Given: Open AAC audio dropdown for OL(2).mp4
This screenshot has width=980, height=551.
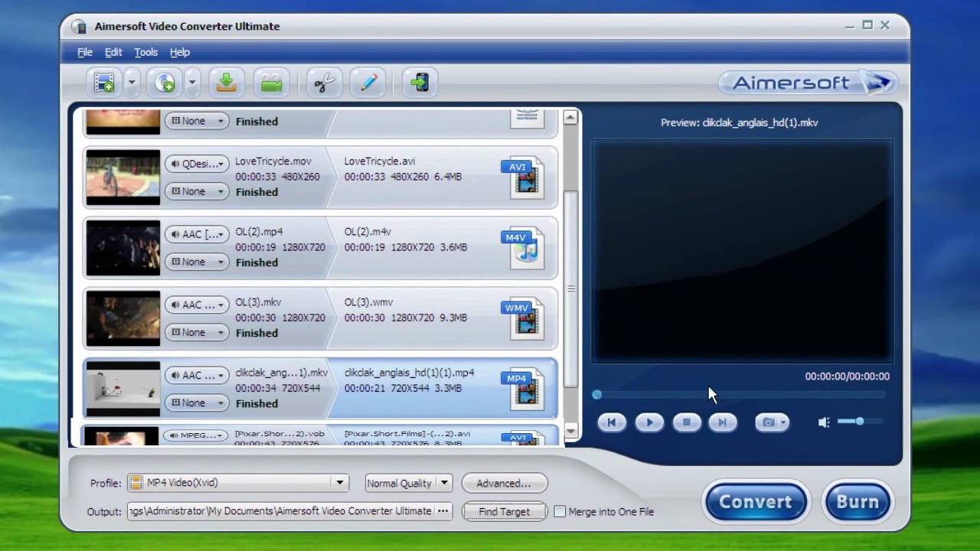Looking at the screenshot, I should 197,234.
